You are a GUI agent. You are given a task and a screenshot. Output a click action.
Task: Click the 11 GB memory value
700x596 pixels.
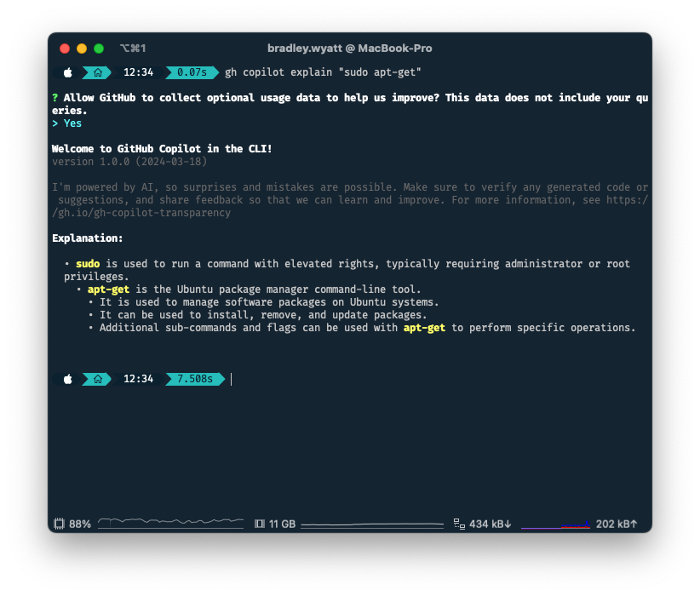click(282, 524)
